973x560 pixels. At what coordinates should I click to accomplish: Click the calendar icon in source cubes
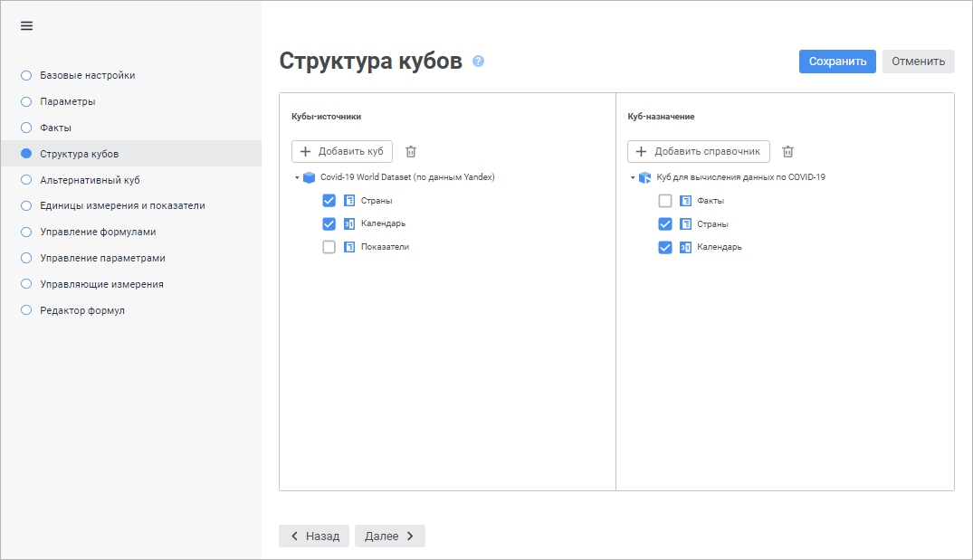pos(349,223)
